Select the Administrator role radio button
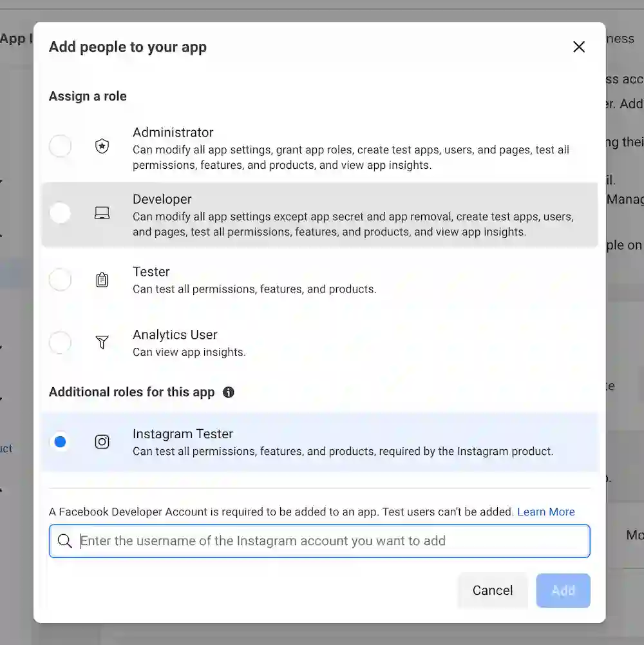This screenshot has height=645, width=644. pyautogui.click(x=60, y=146)
